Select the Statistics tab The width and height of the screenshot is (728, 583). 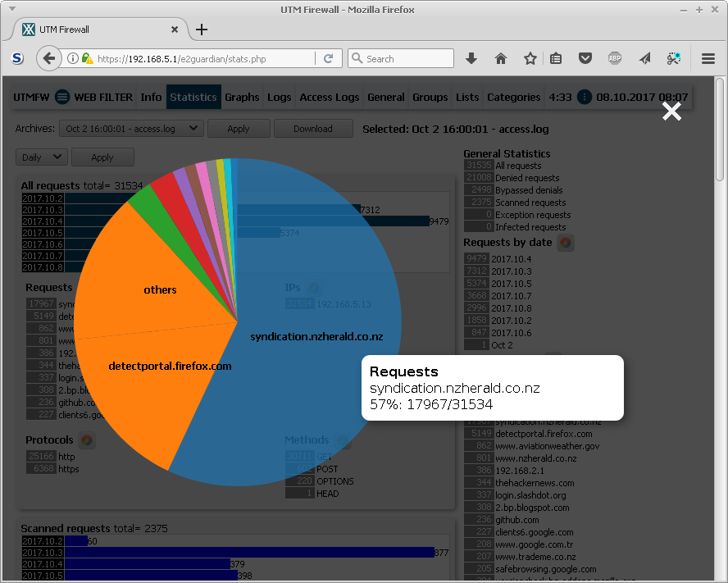pyautogui.click(x=193, y=97)
